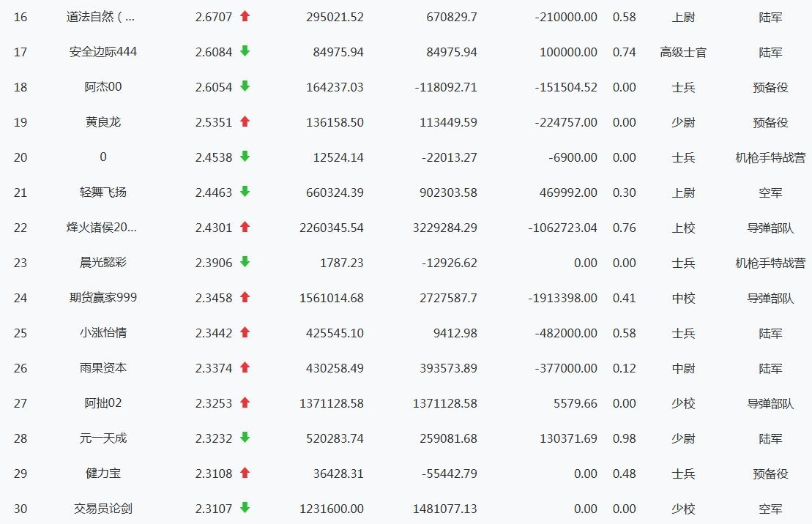Click green down arrow in 阿杰00 row
The width and height of the screenshot is (812, 524).
[x=245, y=86]
